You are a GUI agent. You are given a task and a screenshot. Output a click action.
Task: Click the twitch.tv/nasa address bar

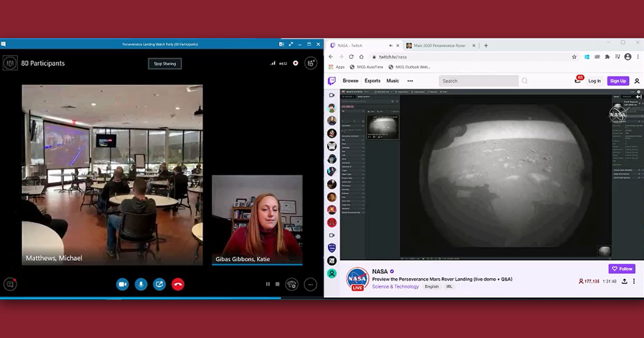point(475,56)
